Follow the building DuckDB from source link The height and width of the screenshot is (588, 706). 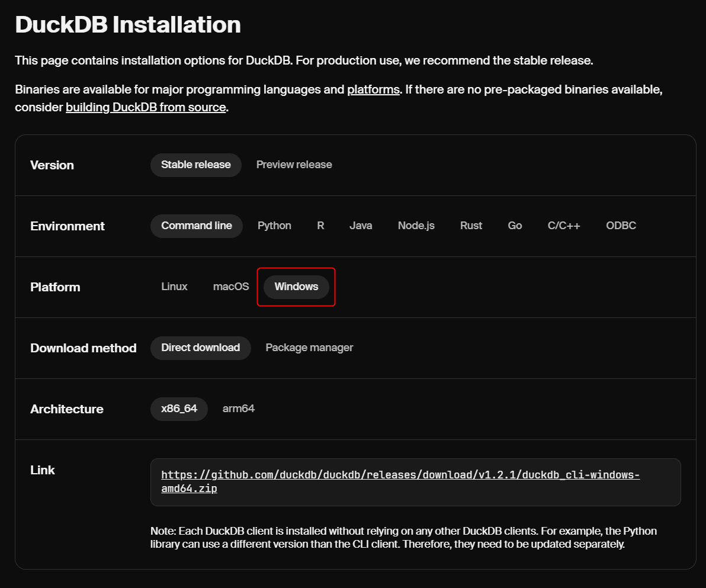pos(146,107)
